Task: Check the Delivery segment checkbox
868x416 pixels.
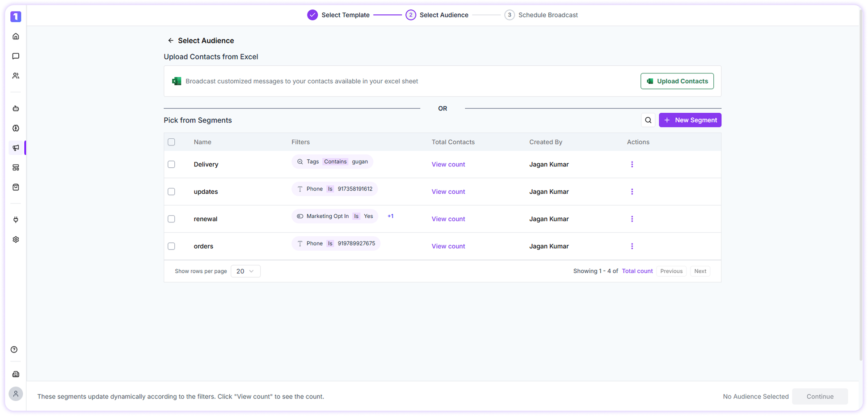Action: point(171,164)
